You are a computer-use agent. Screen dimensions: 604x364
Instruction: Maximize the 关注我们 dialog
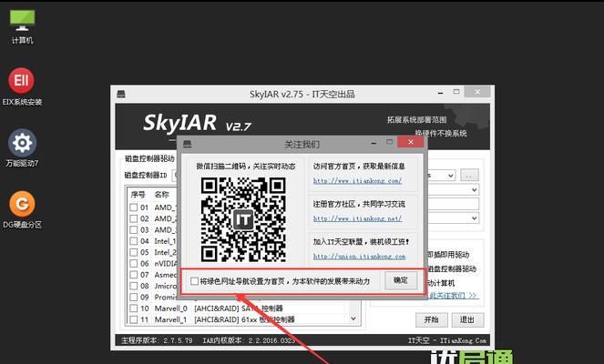(x=389, y=142)
